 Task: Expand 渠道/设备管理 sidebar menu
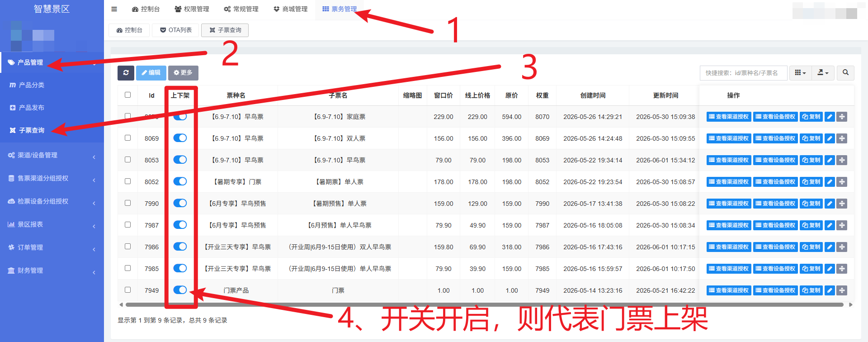click(x=52, y=155)
